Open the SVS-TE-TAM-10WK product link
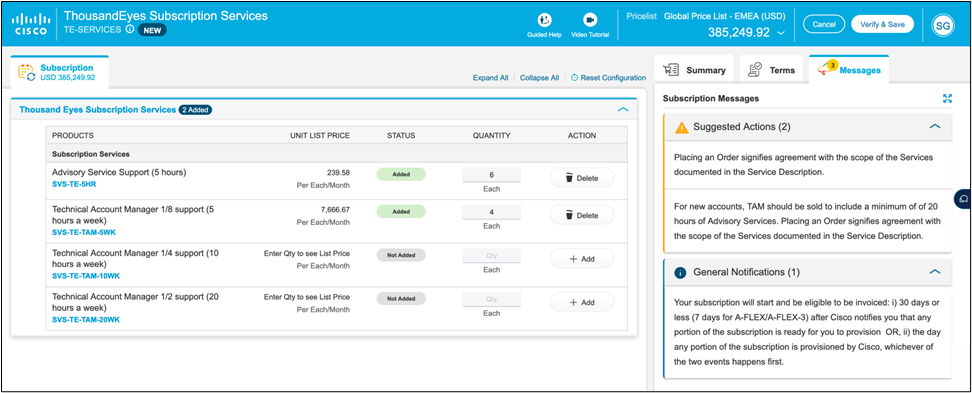 pyautogui.click(x=86, y=276)
